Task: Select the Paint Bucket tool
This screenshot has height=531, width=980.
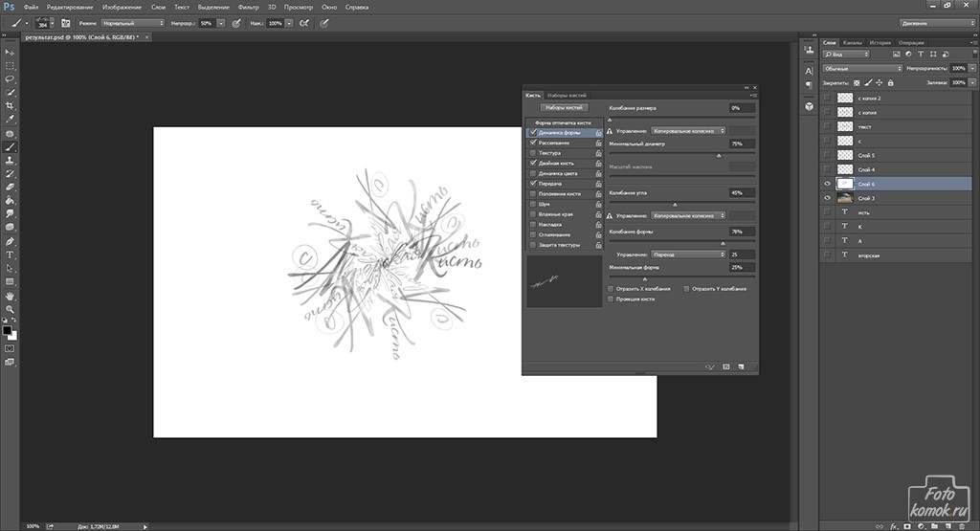Action: pos(10,201)
